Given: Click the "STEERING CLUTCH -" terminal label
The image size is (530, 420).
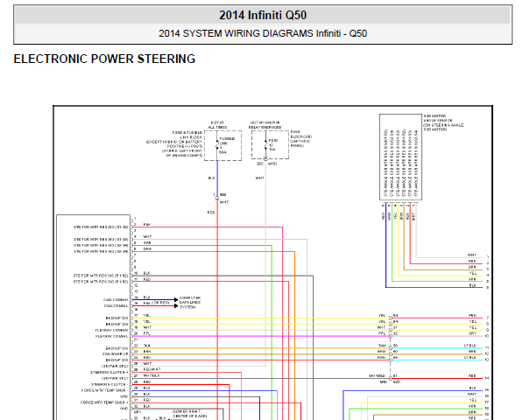Looking at the screenshot, I should coord(110,384).
